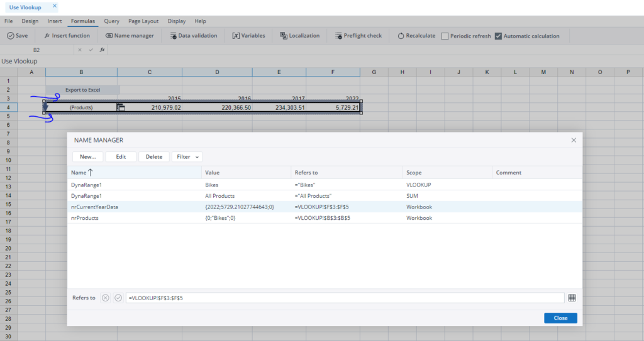Click row 30 header
This screenshot has height=341, width=644.
tap(8, 337)
